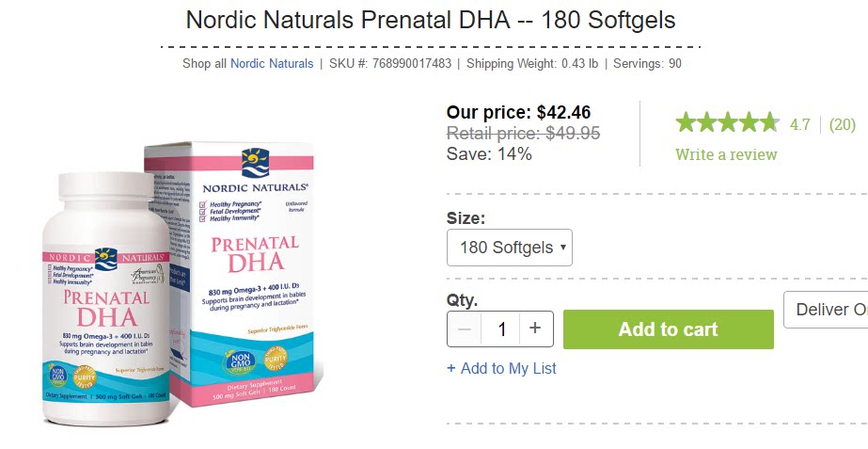Open the Write a review link
This screenshot has width=868, height=449.
click(726, 154)
